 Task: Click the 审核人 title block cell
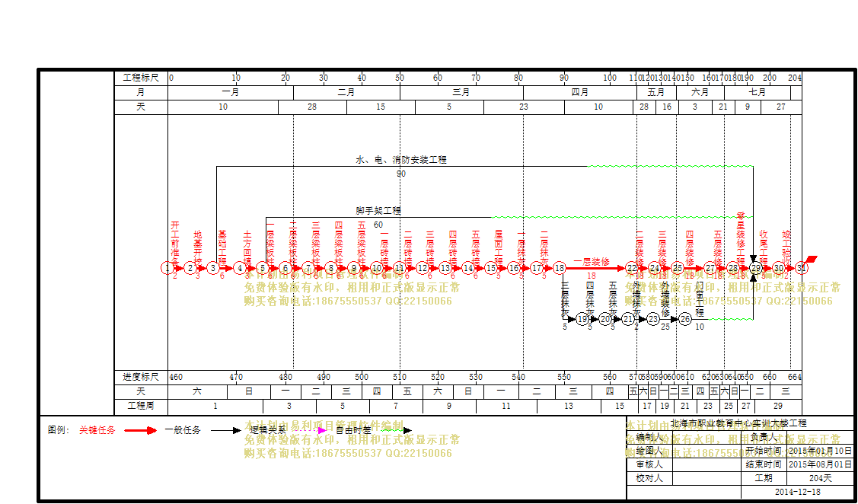[x=649, y=464]
